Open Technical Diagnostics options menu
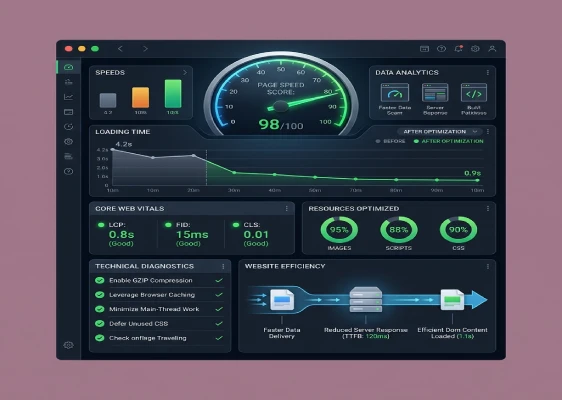Viewport: 562px width, 400px height. 223,266
